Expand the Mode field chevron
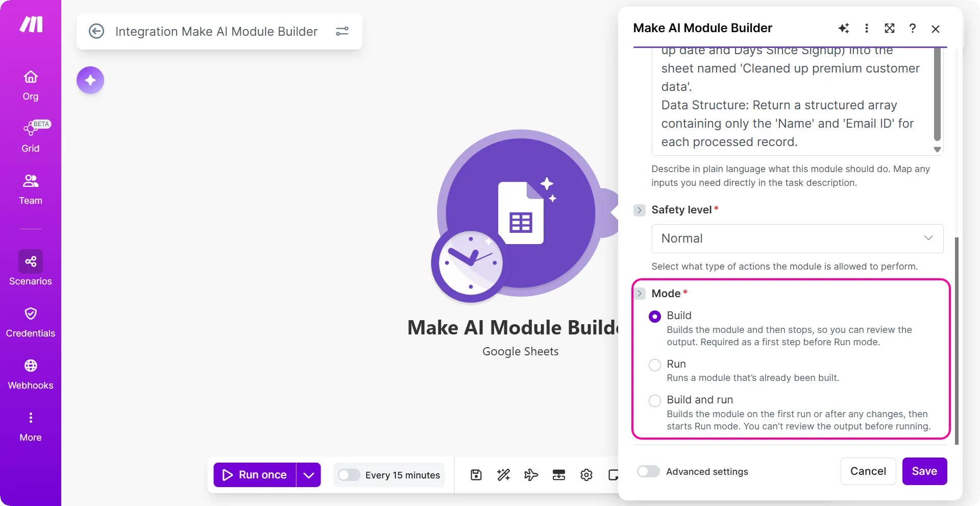The height and width of the screenshot is (506, 980). pyautogui.click(x=640, y=294)
